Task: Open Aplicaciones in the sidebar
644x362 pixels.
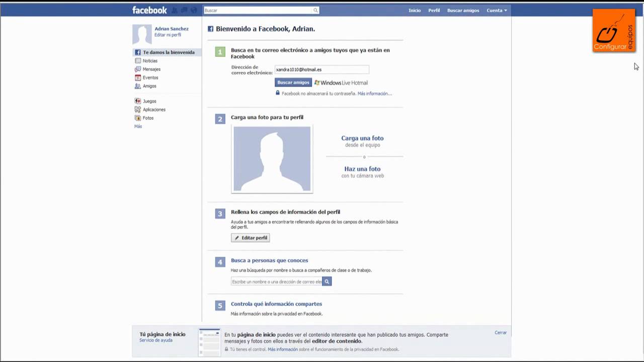Action: pyautogui.click(x=154, y=110)
